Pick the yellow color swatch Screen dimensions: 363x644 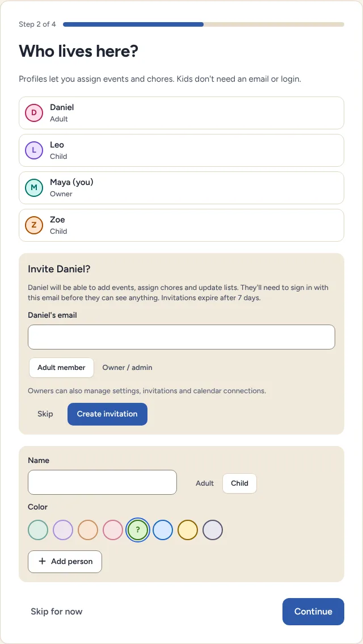(188, 530)
